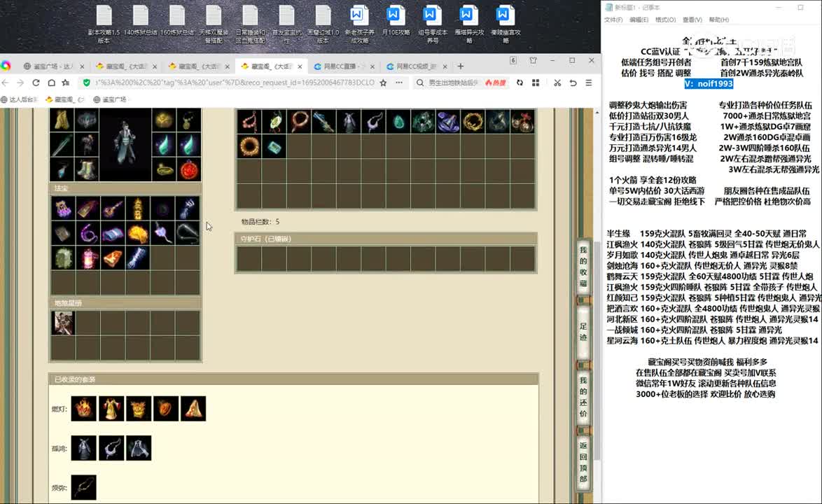
Task: Select the 140炼狱总结 desktop file
Action: 141,21
